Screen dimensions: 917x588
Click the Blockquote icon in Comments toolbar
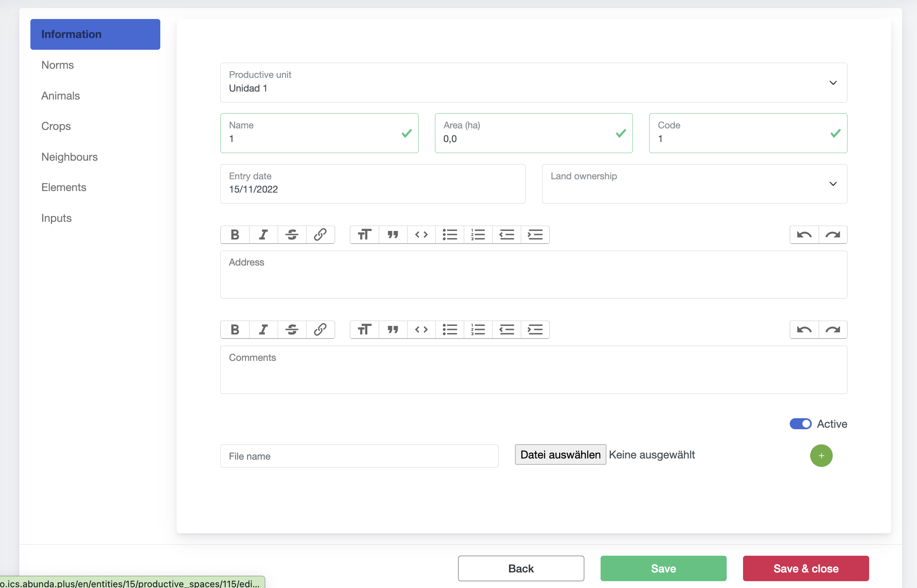point(392,329)
